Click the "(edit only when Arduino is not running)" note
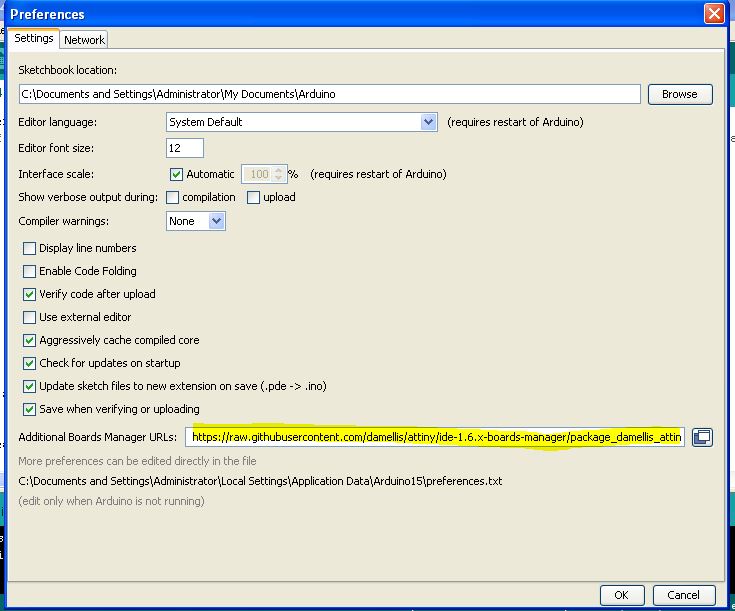 pyautogui.click(x=112, y=501)
